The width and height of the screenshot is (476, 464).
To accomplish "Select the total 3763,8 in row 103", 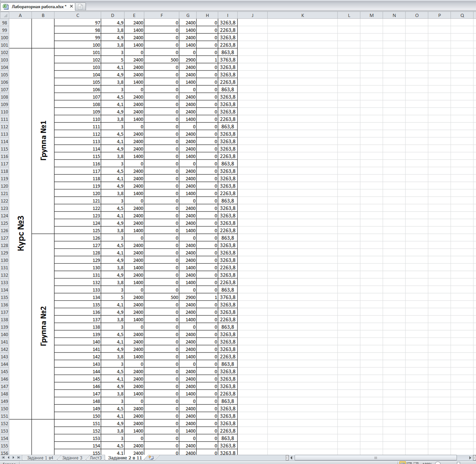I will [228, 60].
